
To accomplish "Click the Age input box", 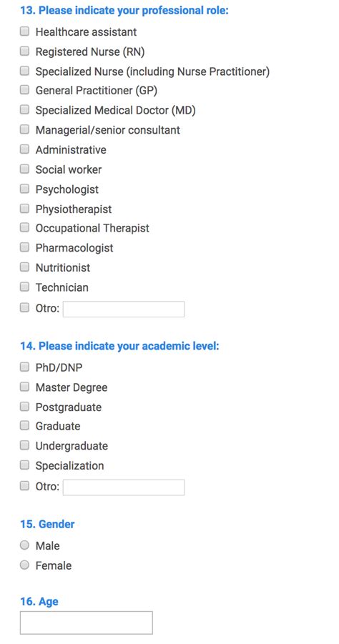I will click(x=87, y=623).
